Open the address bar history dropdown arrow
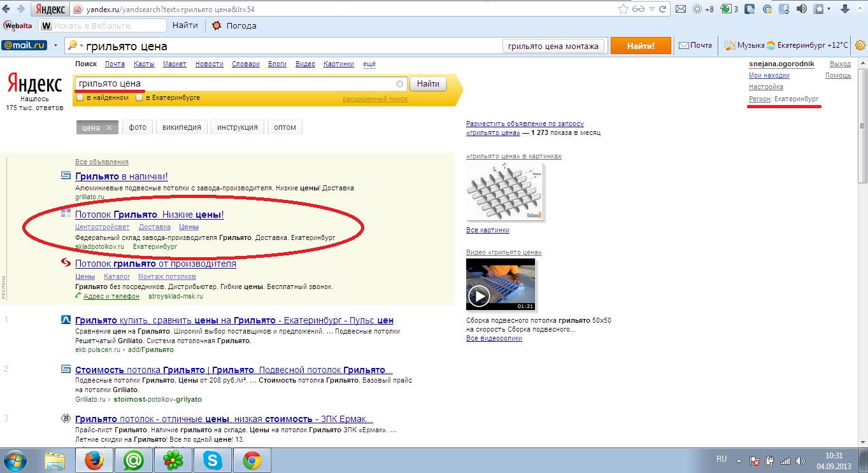This screenshot has height=473, width=868. click(x=652, y=10)
